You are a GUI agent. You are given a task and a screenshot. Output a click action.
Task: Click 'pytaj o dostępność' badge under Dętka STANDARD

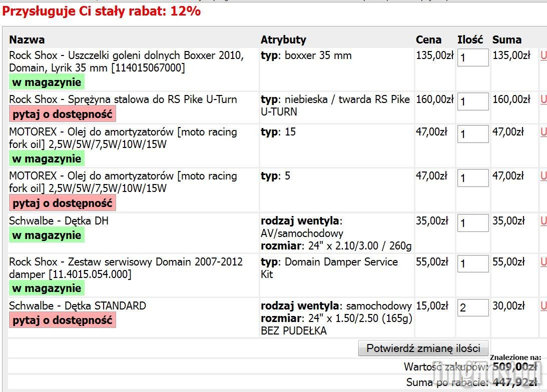(63, 320)
